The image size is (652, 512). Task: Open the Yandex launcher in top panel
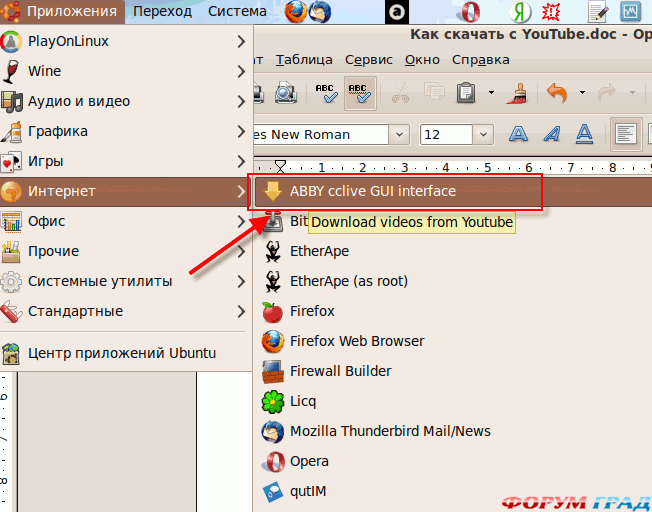520,12
